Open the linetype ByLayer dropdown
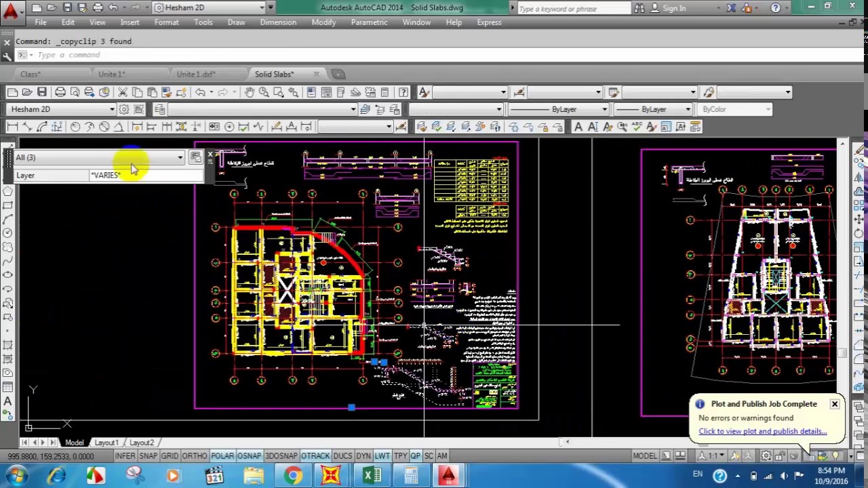 [x=558, y=109]
